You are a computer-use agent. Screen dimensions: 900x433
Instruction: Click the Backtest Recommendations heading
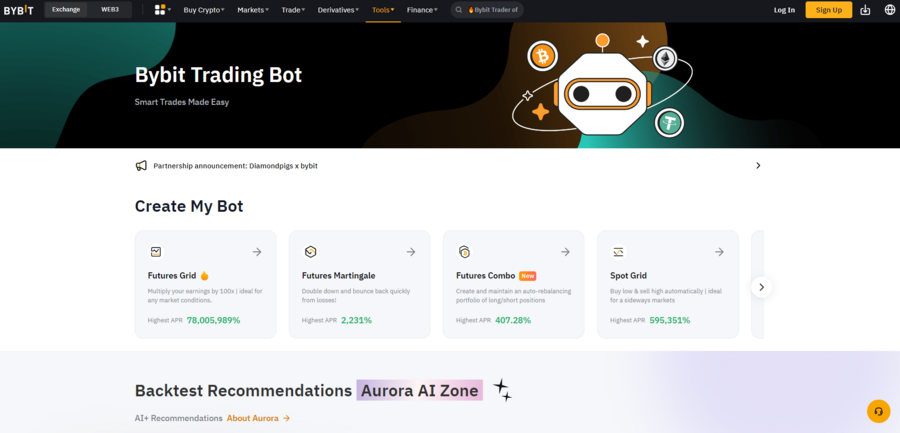point(243,391)
